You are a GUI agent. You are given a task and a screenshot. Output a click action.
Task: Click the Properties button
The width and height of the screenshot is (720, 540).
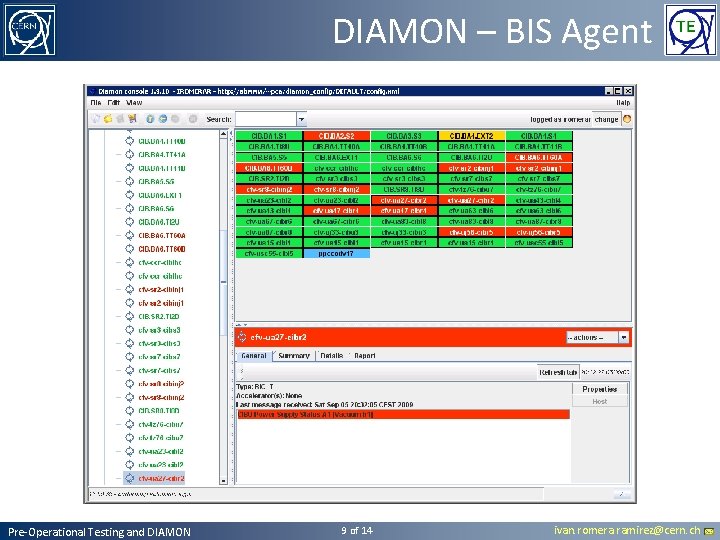tap(600, 389)
